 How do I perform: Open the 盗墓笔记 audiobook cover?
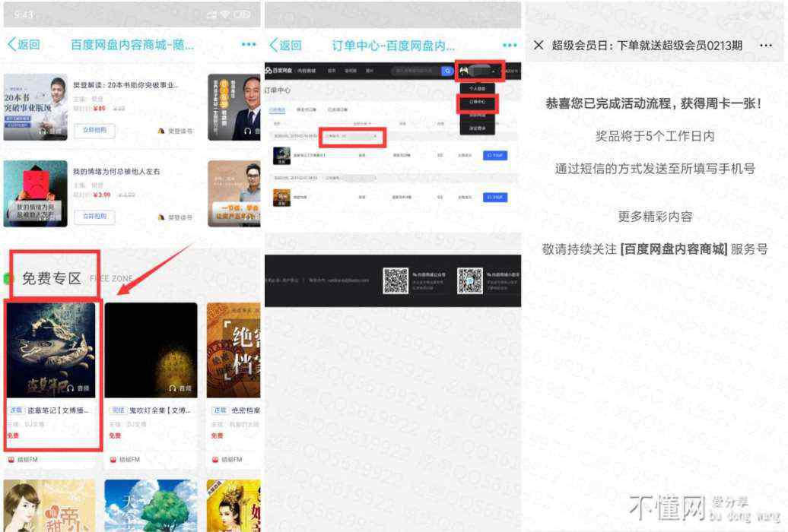point(51,350)
